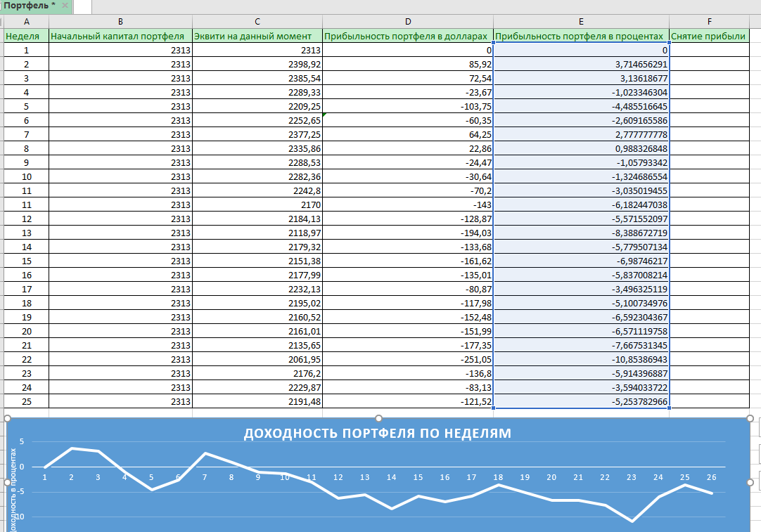Image resolution: width=761 pixels, height=532 pixels.
Task: Click cell containing 2398,92
Action: tap(257, 64)
